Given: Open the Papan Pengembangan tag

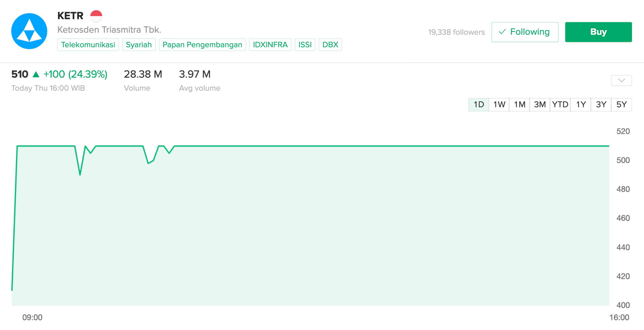Looking at the screenshot, I should pos(202,45).
